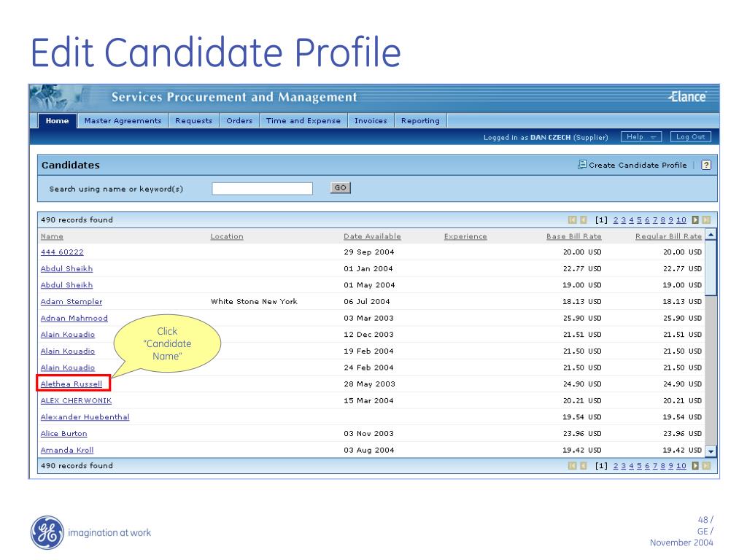
Task: Switch to the Master Agreements tab
Action: tap(123, 121)
